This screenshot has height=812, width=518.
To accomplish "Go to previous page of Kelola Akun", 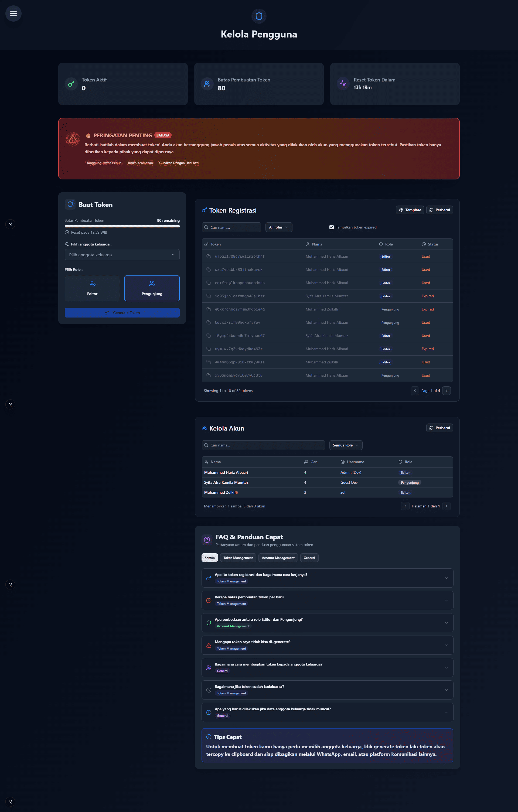I will pyautogui.click(x=405, y=506).
